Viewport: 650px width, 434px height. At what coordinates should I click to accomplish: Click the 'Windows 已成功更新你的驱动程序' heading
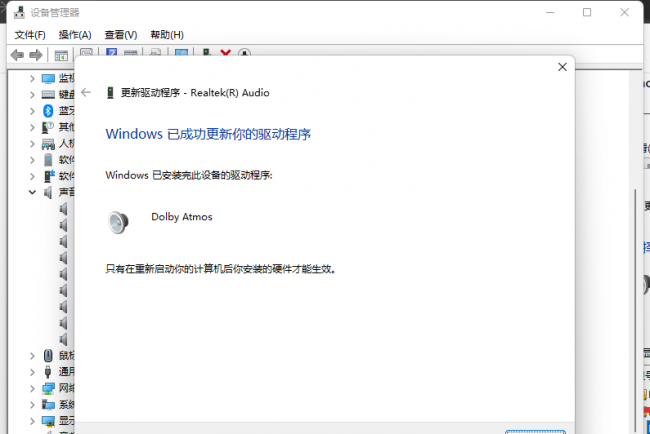point(208,134)
